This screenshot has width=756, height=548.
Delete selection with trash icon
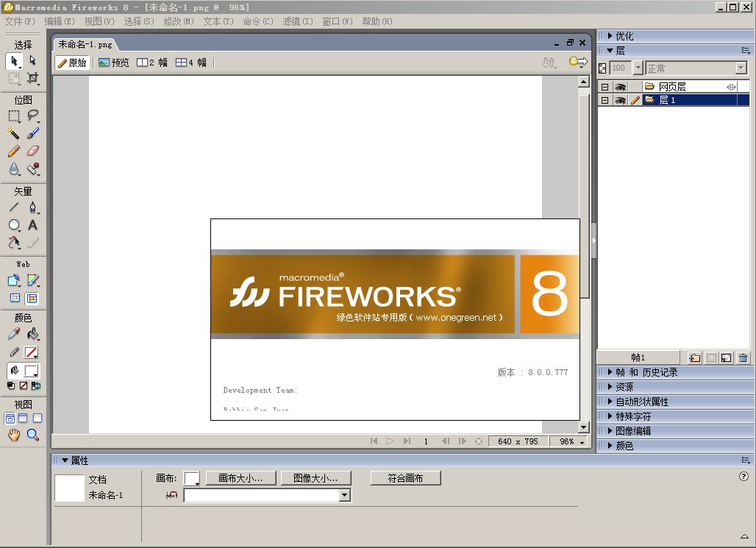(743, 358)
